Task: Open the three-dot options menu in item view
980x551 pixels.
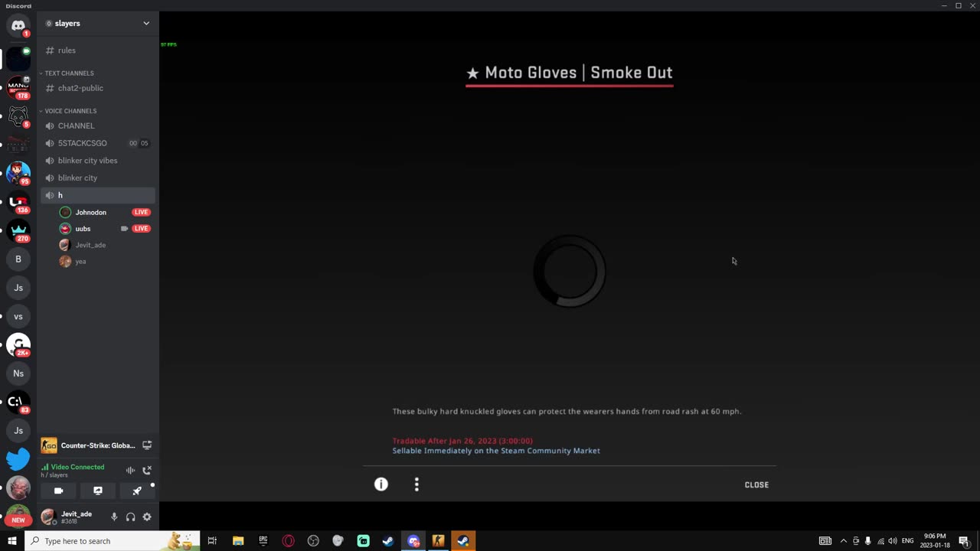Action: [x=416, y=484]
